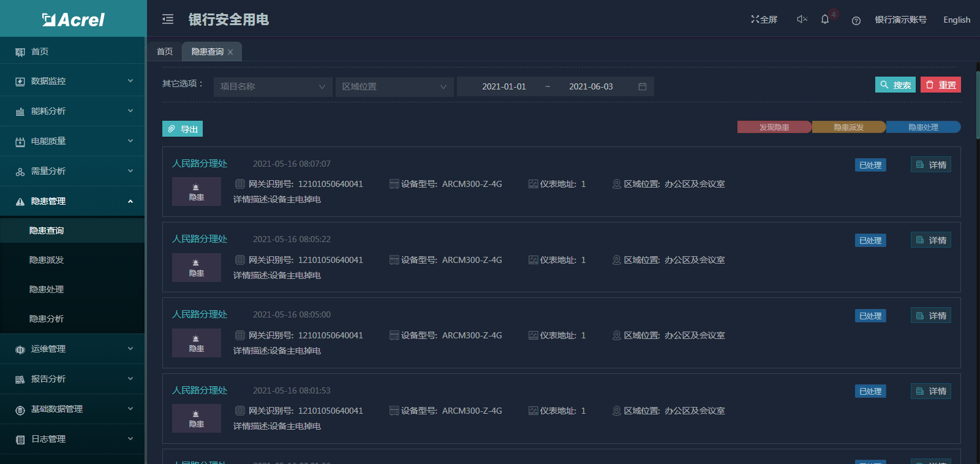
Task: Click 隐患 alarm thumbnail for 08:05:22 record
Action: [x=197, y=267]
